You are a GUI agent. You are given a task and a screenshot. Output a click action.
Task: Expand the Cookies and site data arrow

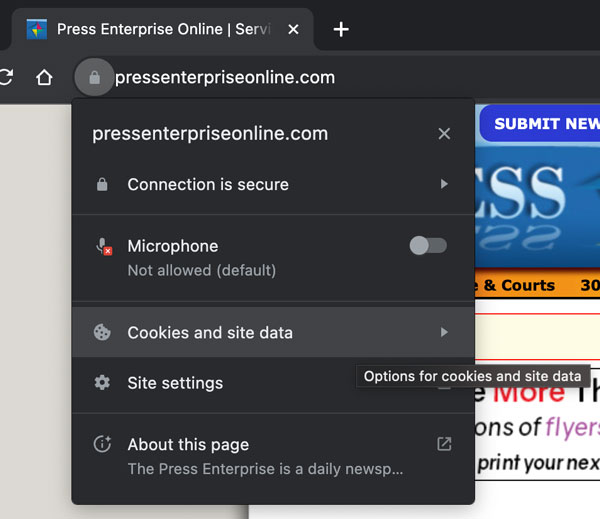click(444, 332)
